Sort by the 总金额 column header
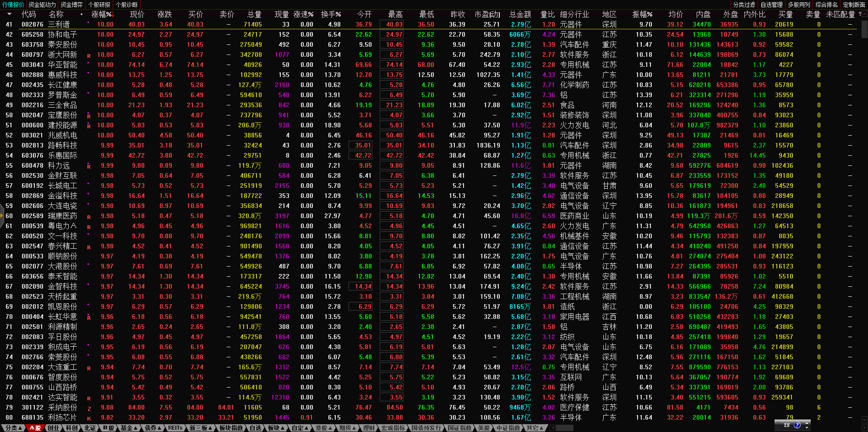The height and width of the screenshot is (432, 868). pyautogui.click(x=520, y=14)
